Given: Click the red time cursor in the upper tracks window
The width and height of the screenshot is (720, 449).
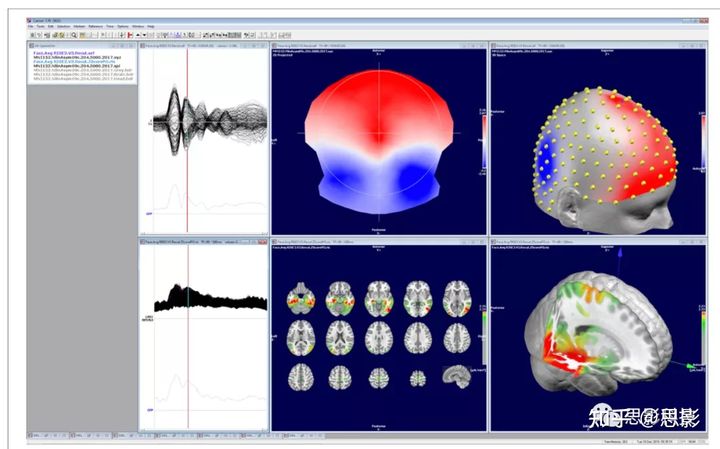Looking at the screenshot, I should pos(187,140).
